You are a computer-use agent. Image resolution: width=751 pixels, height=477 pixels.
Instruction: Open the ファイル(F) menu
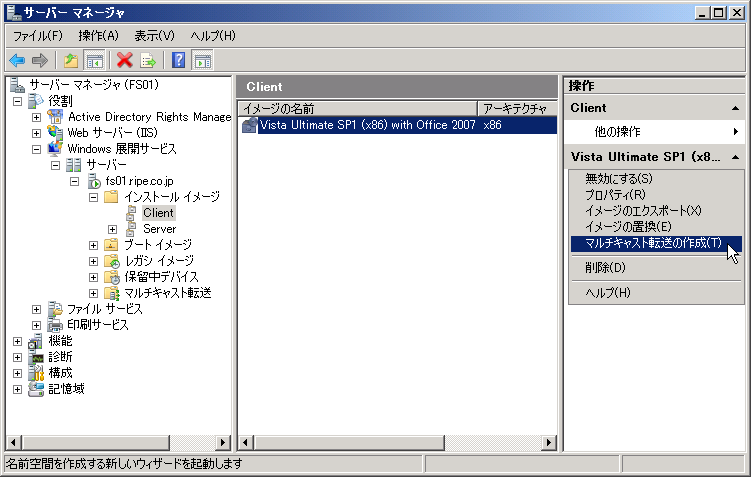(x=37, y=36)
